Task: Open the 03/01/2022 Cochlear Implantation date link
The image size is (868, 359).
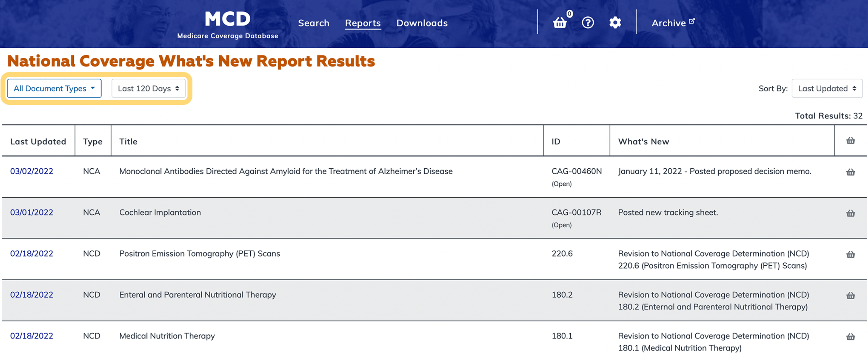Action: [32, 212]
